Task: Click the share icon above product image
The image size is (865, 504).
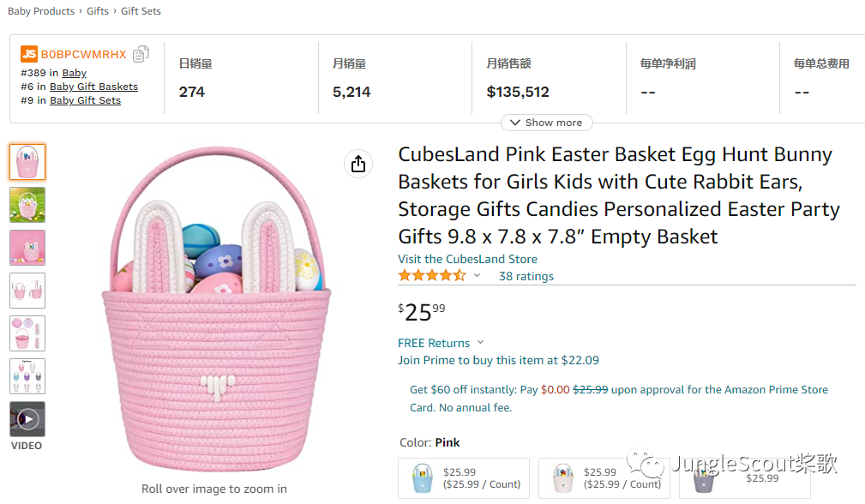Action: (x=358, y=164)
